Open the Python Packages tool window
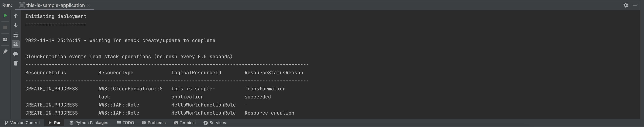 click(89, 123)
